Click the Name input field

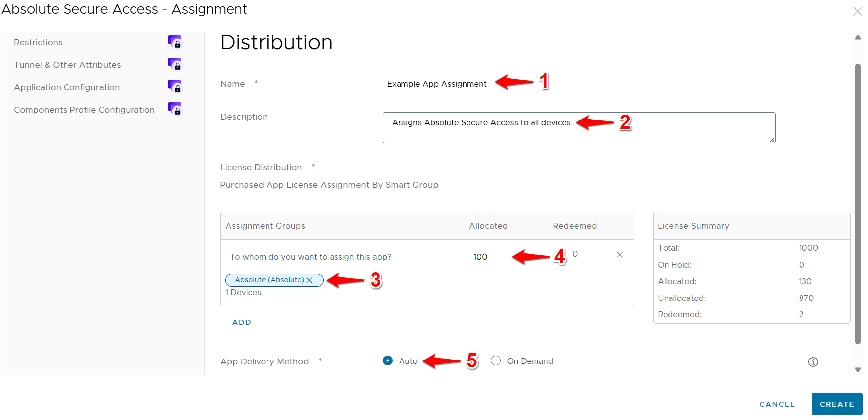click(579, 84)
